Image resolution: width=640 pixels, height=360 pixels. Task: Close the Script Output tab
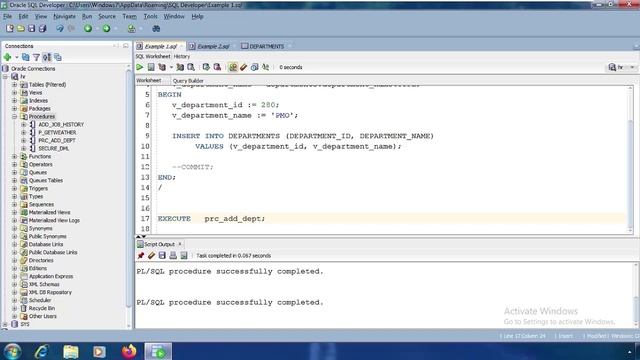click(180, 244)
